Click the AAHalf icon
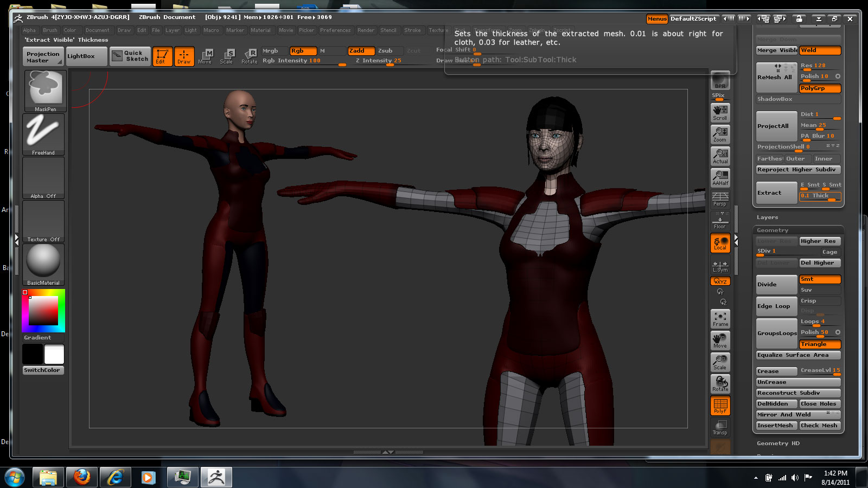 click(x=720, y=177)
